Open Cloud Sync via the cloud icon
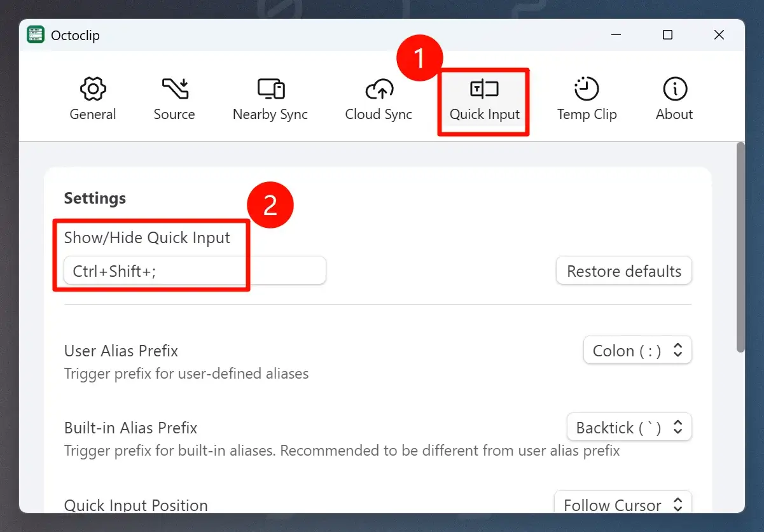This screenshot has height=532, width=764. [x=379, y=89]
